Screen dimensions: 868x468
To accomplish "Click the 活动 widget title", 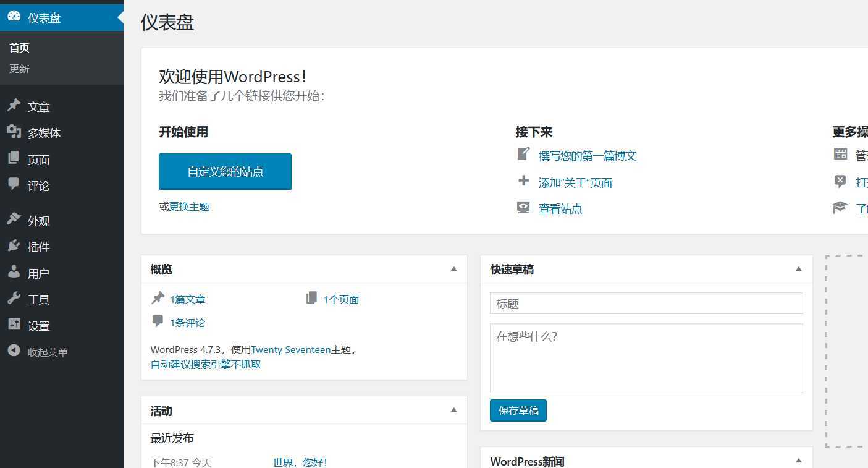I will 161,411.
